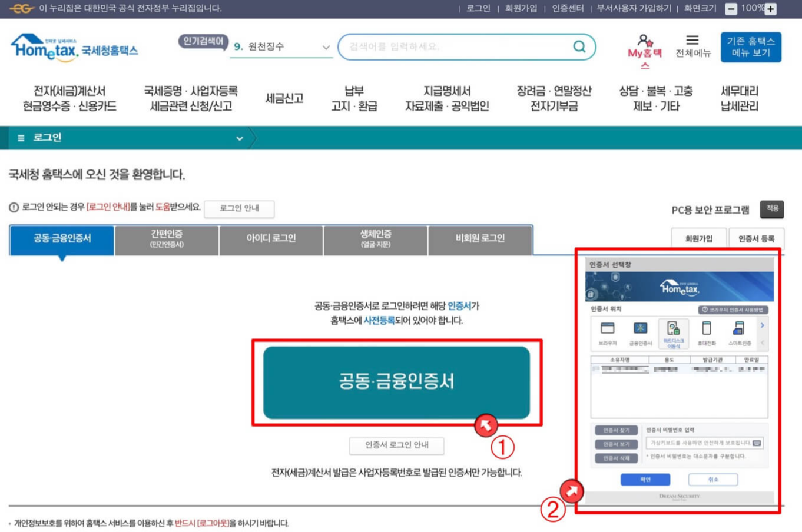Screen dimensions: 802x532
Task: Click the e-government logo in top bar
Action: [x=21, y=8]
